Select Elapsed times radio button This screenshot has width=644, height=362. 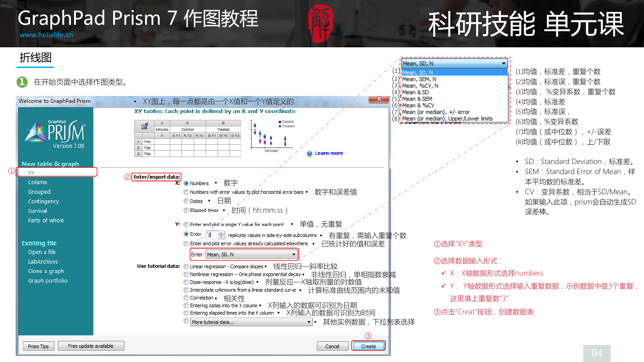(186, 210)
